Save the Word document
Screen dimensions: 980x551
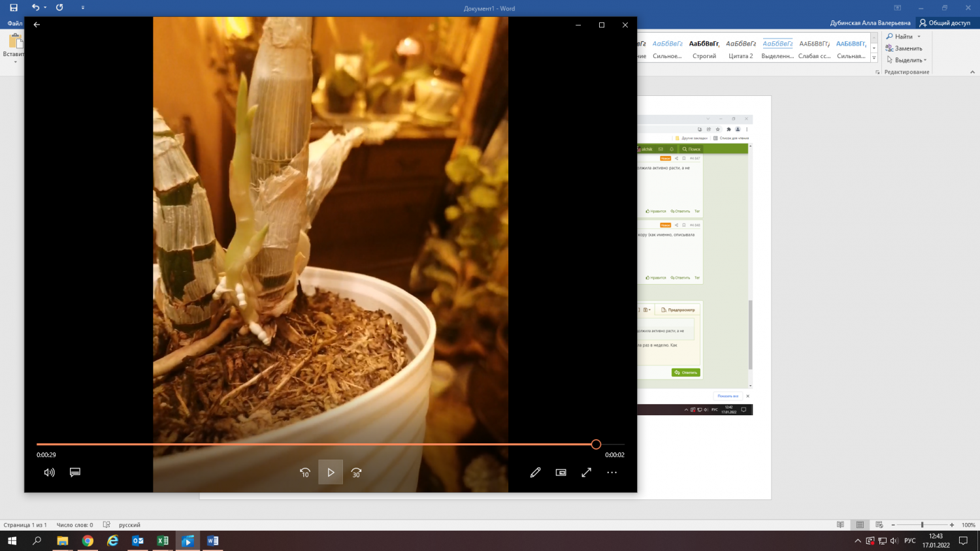14,8
